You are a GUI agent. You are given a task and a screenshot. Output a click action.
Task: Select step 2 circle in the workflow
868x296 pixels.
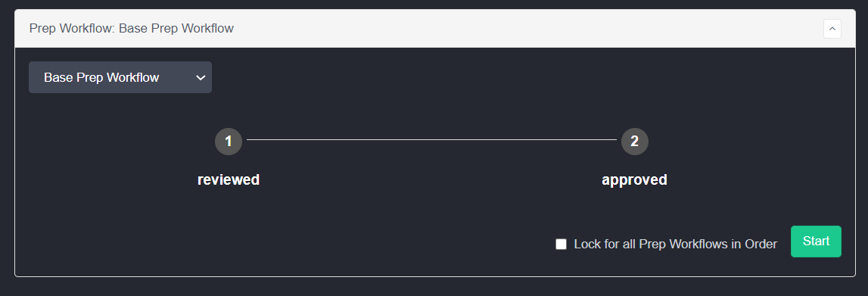point(634,142)
